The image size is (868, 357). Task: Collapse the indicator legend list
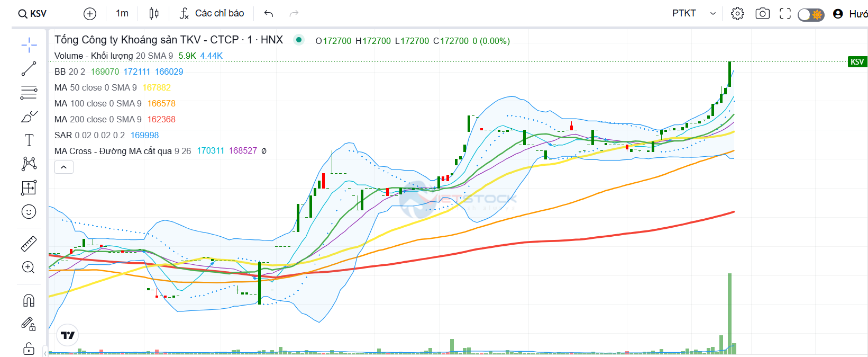point(64,167)
